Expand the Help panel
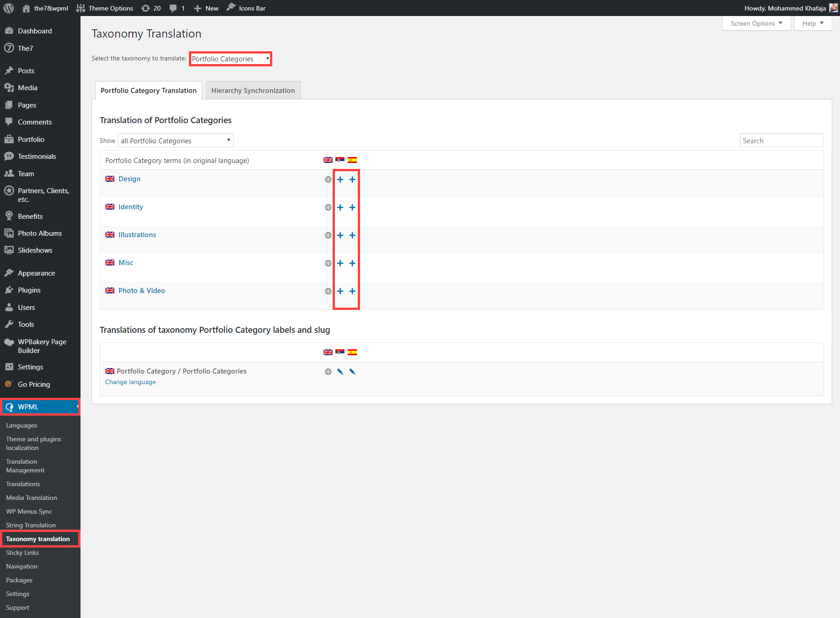Screen dimensions: 840x618 (x=813, y=23)
